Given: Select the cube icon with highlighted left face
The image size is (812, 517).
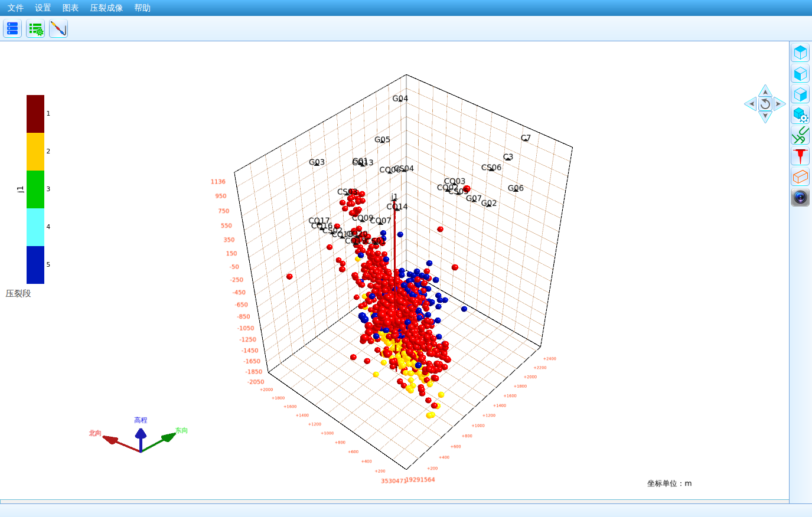Looking at the screenshot, I should point(800,74).
